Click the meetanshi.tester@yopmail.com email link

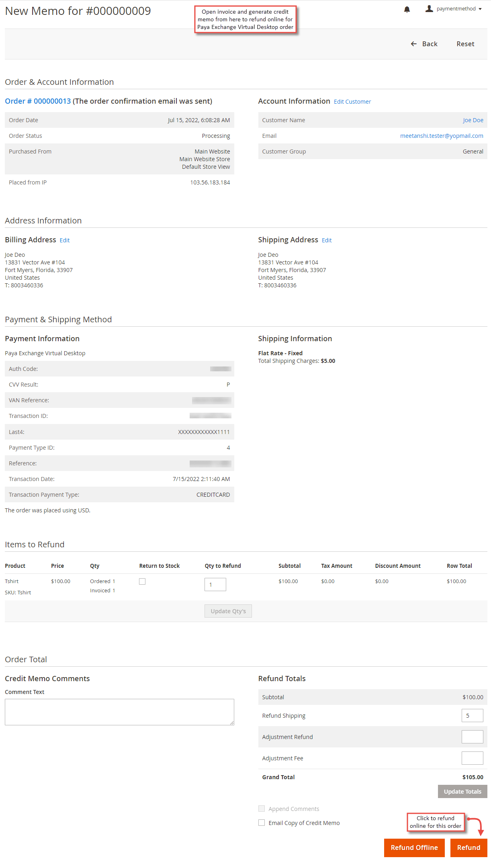(x=442, y=136)
